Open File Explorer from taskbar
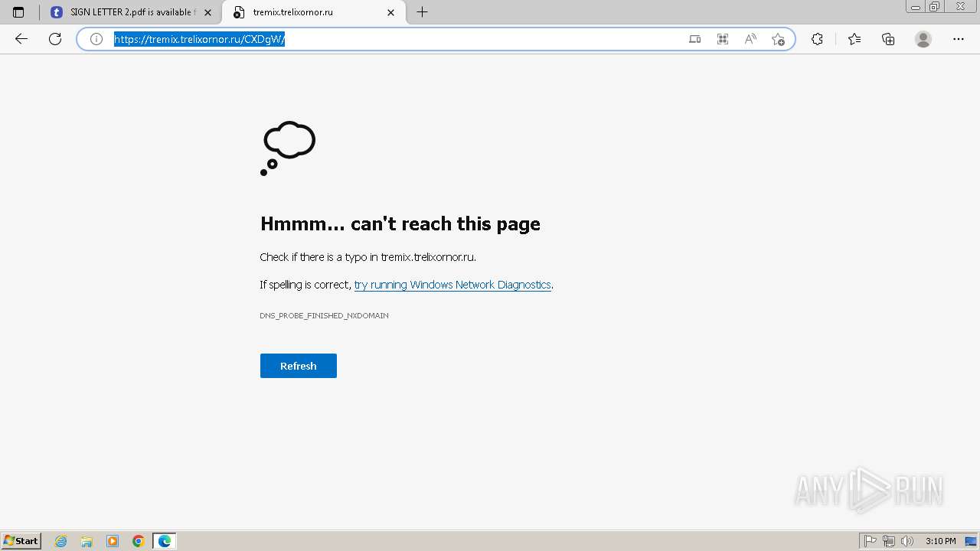Screen dimensions: 980x551 click(87, 541)
